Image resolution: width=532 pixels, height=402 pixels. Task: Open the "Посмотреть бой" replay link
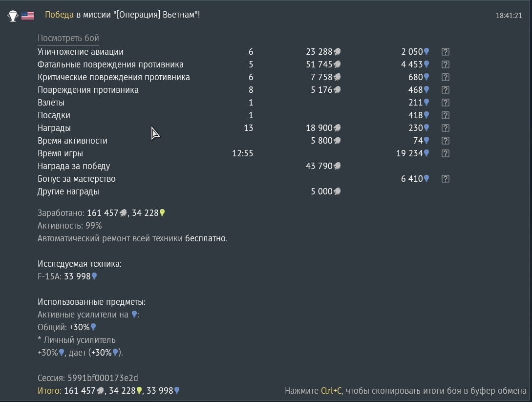[x=68, y=38]
